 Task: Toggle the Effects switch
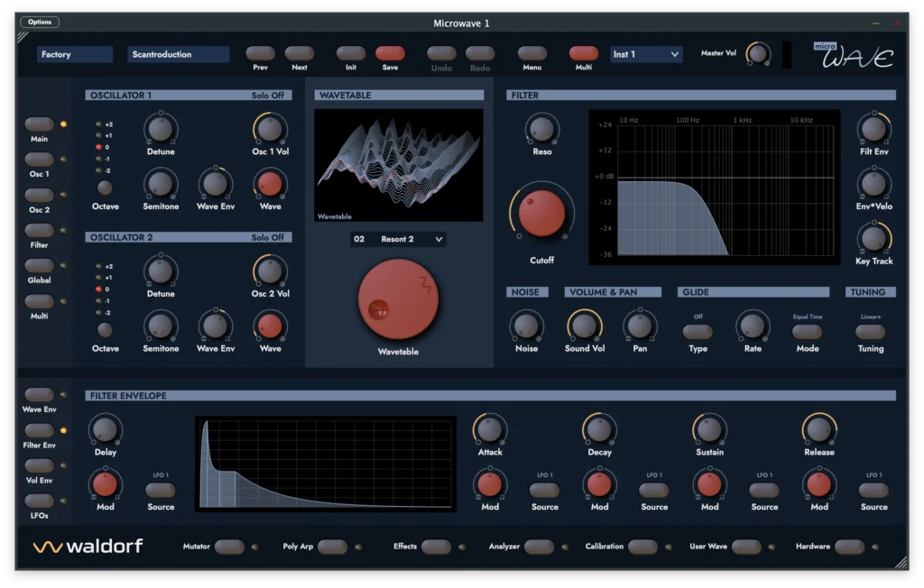click(436, 547)
